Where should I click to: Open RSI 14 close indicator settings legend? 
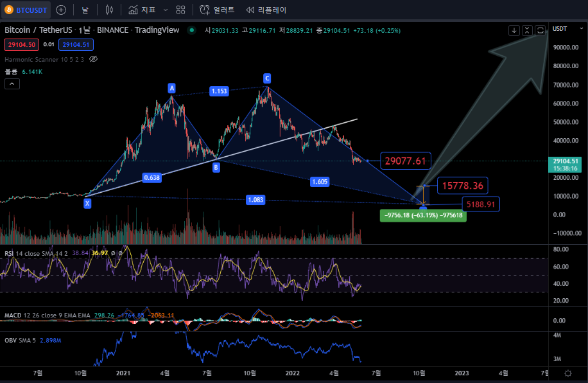click(x=36, y=253)
